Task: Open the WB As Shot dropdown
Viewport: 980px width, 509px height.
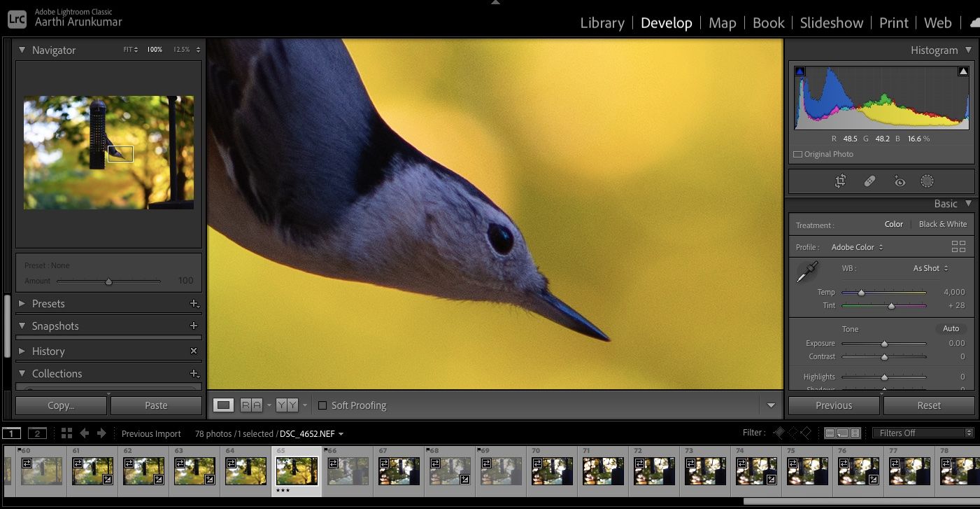Action: (930, 268)
